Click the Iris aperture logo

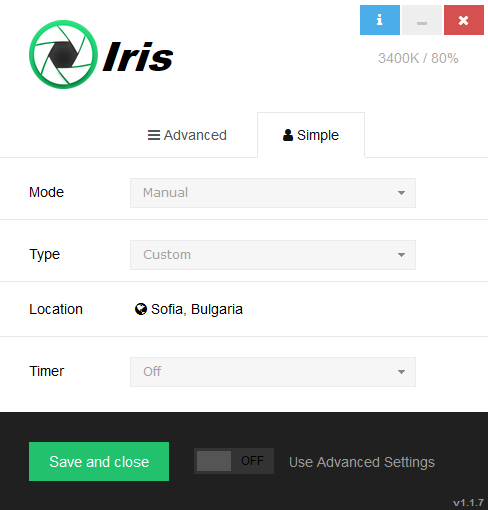pyautogui.click(x=64, y=54)
